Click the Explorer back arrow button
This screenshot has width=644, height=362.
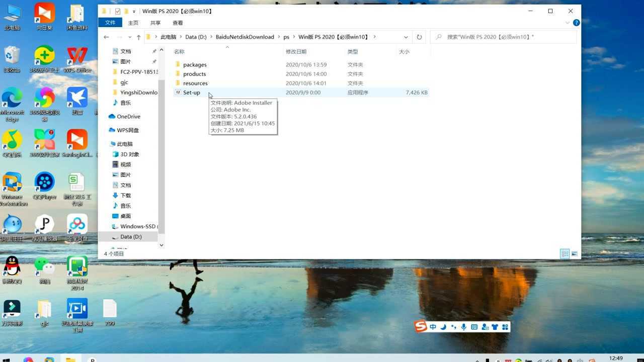[106, 37]
